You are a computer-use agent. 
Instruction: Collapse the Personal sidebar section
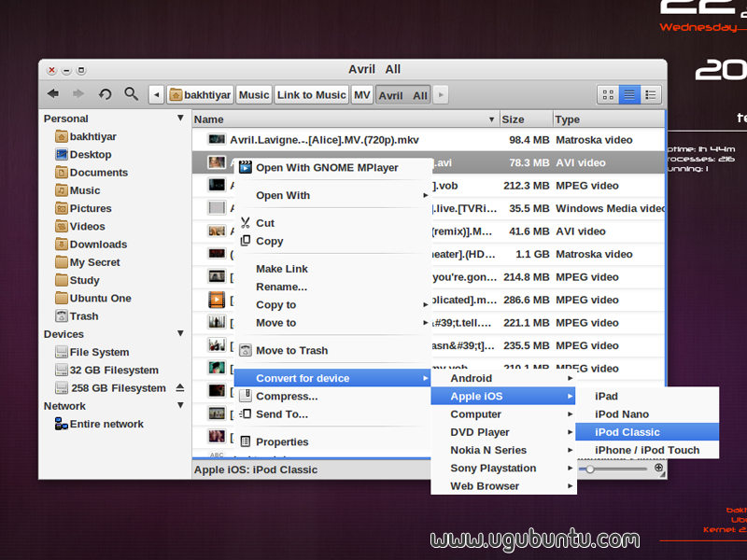[180, 119]
